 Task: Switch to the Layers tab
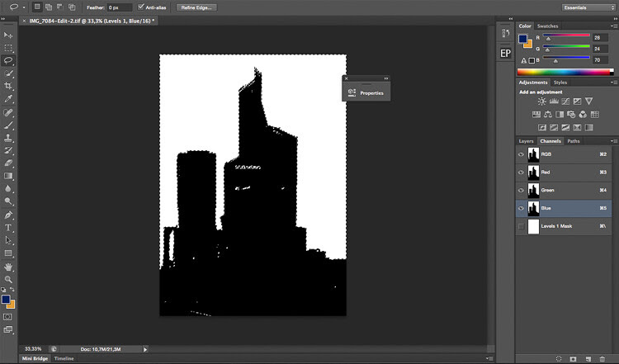526,141
